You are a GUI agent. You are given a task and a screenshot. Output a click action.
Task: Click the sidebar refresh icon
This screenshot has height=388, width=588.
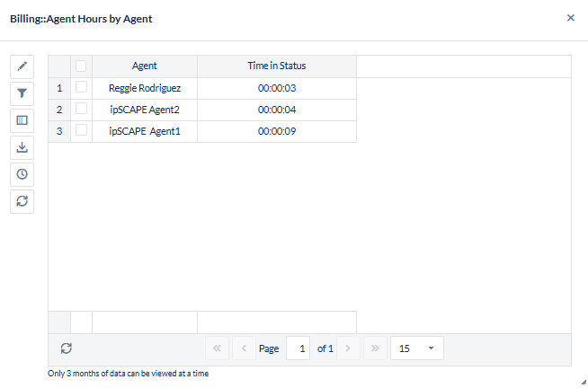pyautogui.click(x=22, y=201)
